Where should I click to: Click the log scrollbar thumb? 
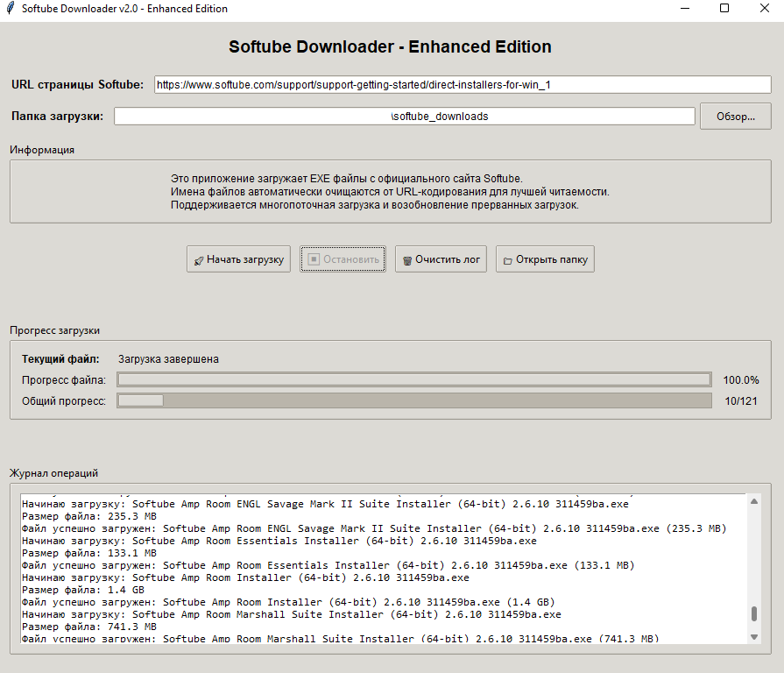coord(754,613)
